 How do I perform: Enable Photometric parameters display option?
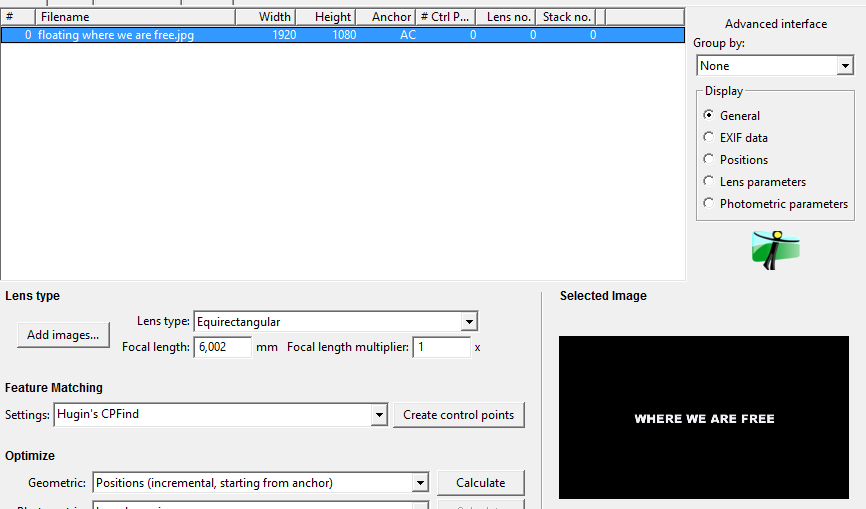[709, 203]
